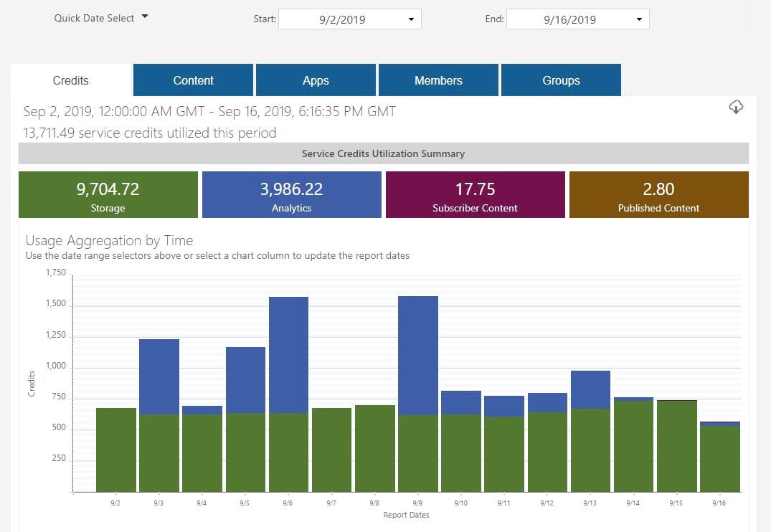The width and height of the screenshot is (771, 532).
Task: Click the End date field showing 9/16/2019
Action: coord(578,19)
